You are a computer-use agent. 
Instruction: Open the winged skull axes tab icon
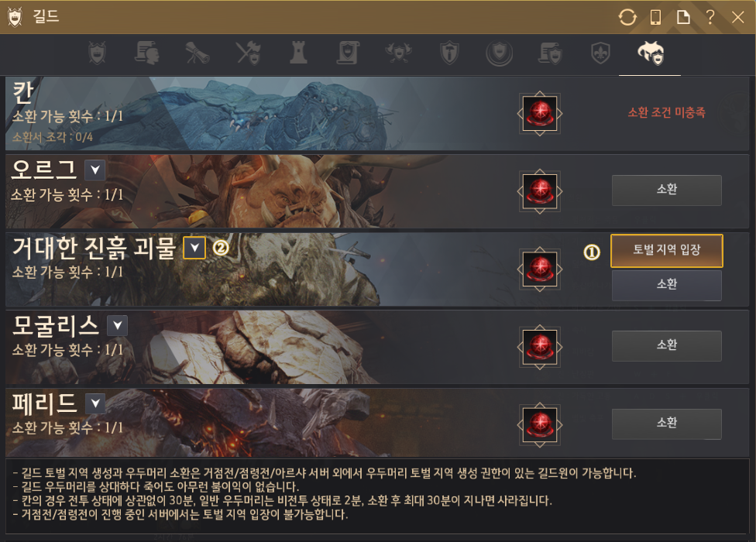(x=398, y=53)
